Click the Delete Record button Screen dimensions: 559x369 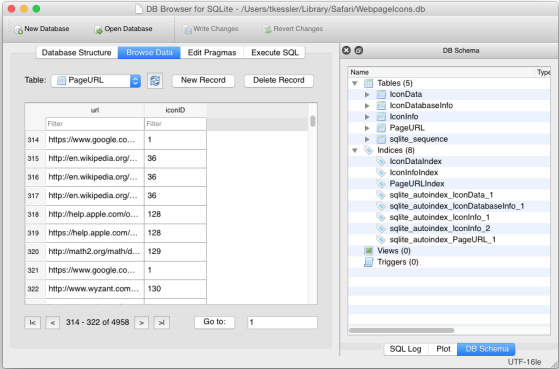coord(279,81)
